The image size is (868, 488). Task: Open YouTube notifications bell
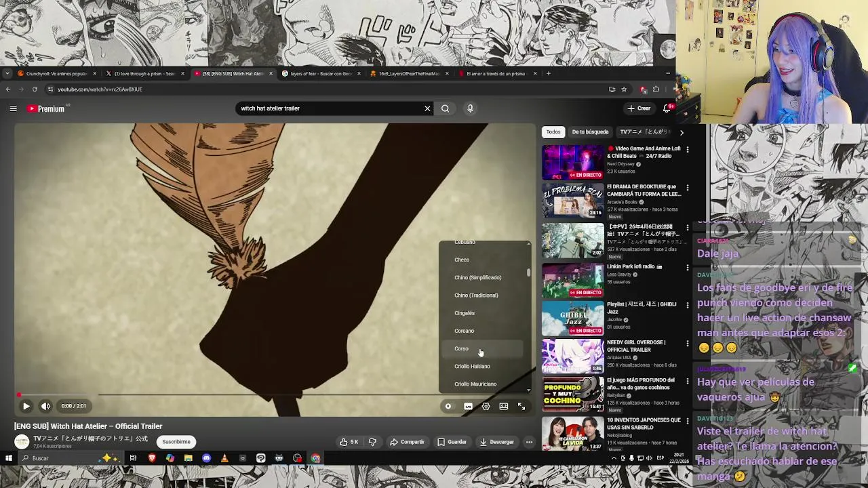(668, 108)
